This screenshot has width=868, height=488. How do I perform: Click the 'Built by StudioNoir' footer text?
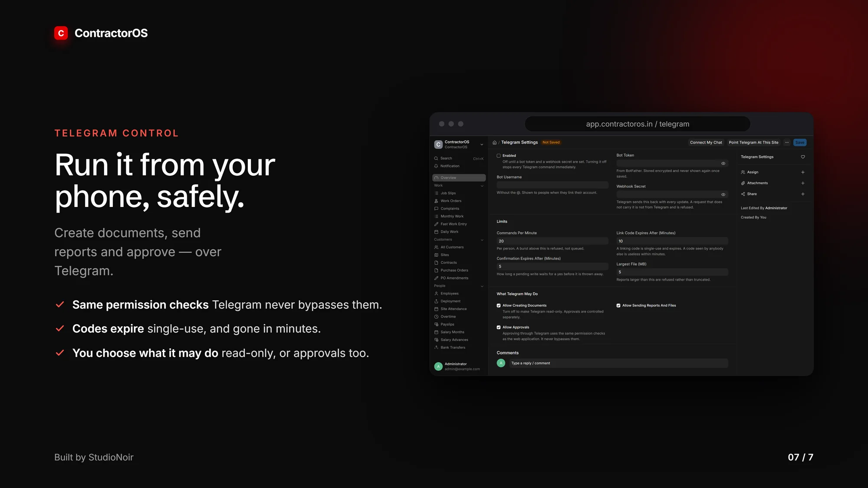coord(94,457)
